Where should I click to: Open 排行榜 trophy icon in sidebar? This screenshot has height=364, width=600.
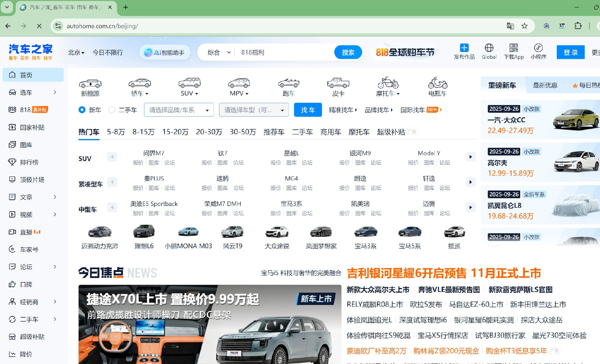coord(12,162)
